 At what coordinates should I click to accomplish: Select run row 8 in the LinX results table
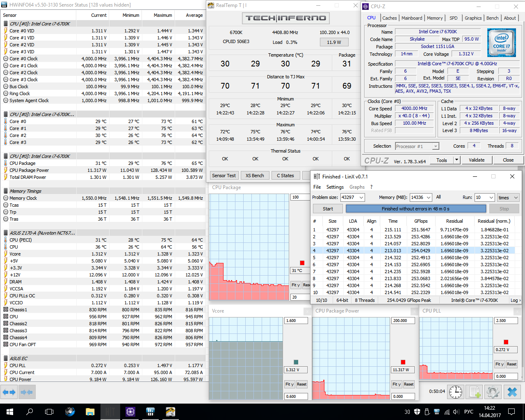[x=416, y=278]
